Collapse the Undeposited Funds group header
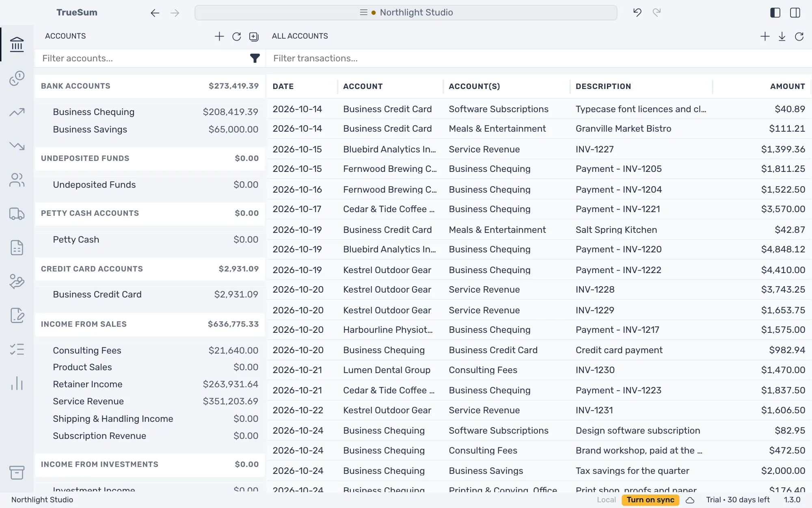 [150, 158]
